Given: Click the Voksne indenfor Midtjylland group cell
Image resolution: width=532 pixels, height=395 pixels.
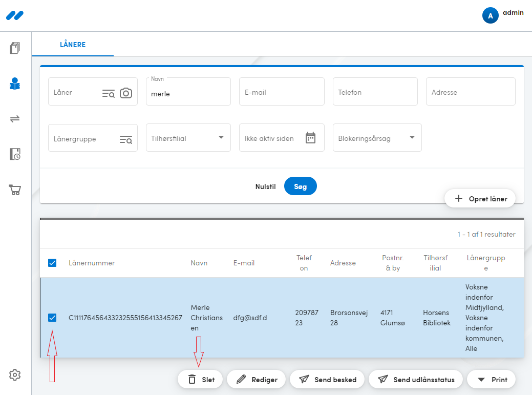Looking at the screenshot, I should pos(484,318).
